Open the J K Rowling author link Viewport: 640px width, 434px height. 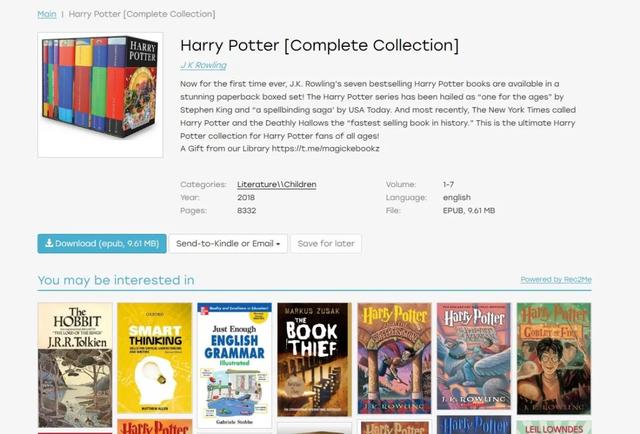pyautogui.click(x=203, y=65)
